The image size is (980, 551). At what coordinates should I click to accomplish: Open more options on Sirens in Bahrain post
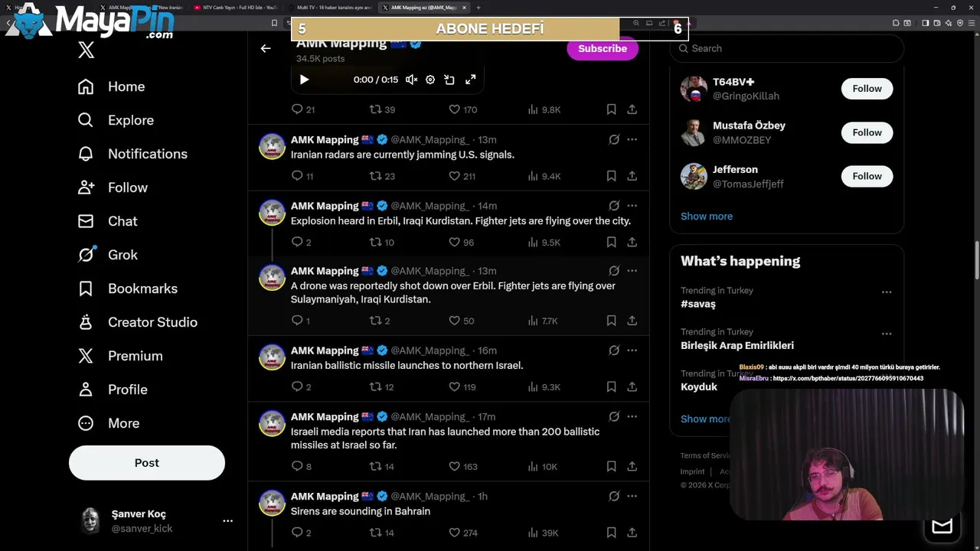[632, 497]
